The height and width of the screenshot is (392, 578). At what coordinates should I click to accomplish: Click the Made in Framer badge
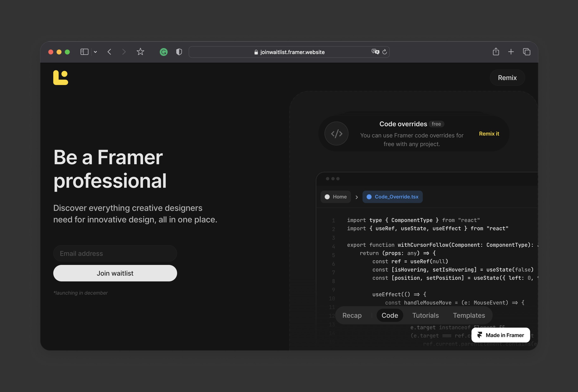(500, 335)
